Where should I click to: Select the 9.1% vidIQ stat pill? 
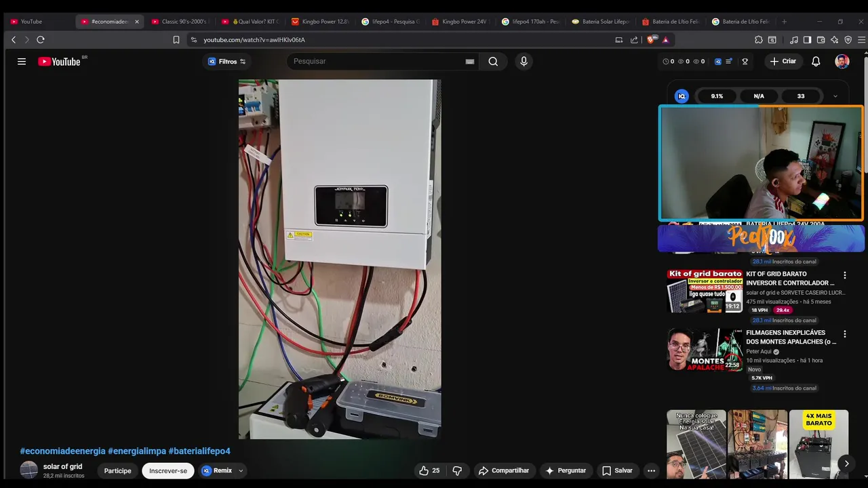point(717,96)
